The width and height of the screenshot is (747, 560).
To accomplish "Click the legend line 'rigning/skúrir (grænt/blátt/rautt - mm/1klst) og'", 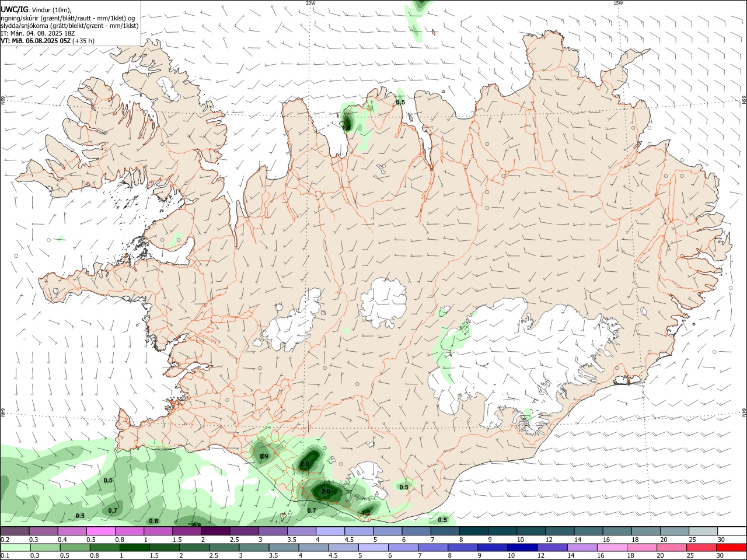I will [x=68, y=17].
